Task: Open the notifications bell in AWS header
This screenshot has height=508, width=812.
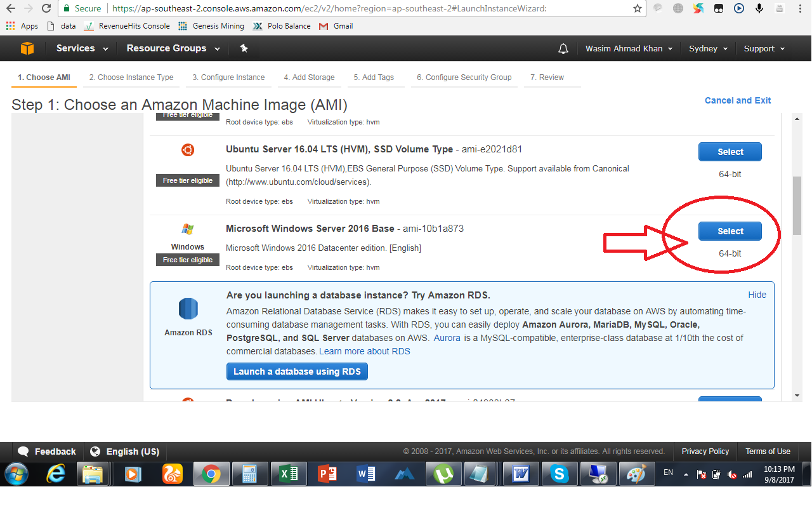Action: click(563, 48)
